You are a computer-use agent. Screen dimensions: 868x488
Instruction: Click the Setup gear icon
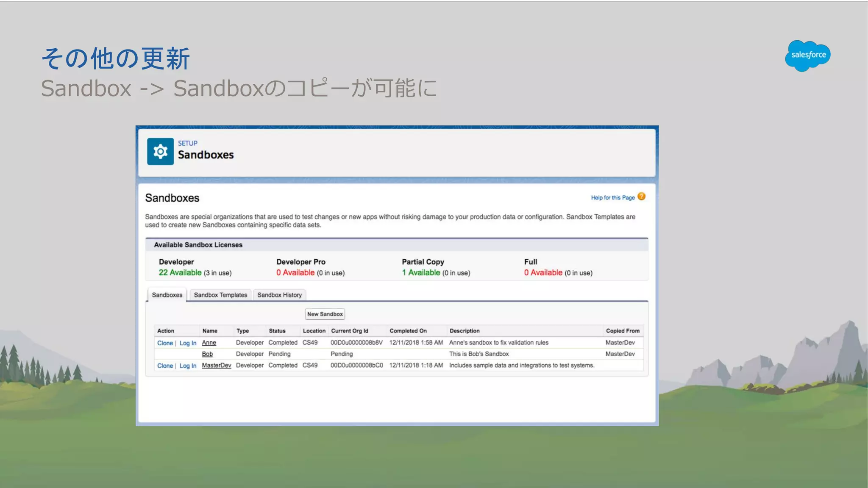click(160, 151)
